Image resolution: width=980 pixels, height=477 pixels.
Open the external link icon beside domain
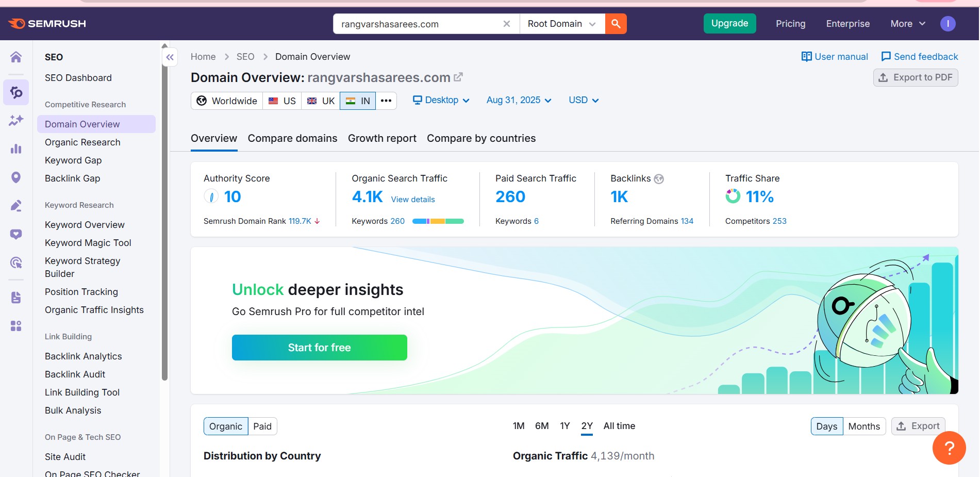[458, 77]
